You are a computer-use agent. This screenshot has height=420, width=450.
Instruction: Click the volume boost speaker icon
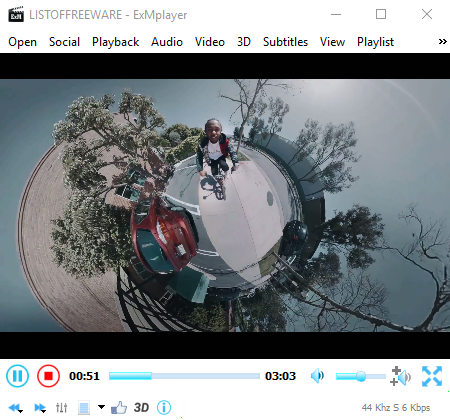point(401,376)
